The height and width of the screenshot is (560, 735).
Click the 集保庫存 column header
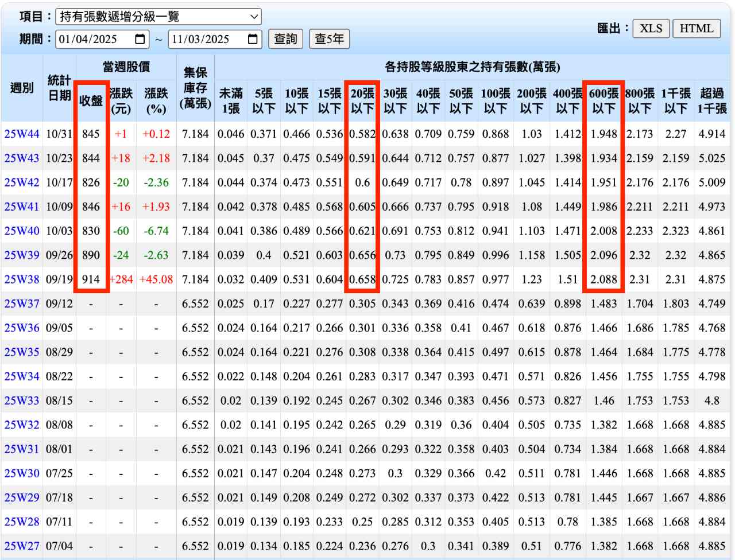[x=195, y=88]
